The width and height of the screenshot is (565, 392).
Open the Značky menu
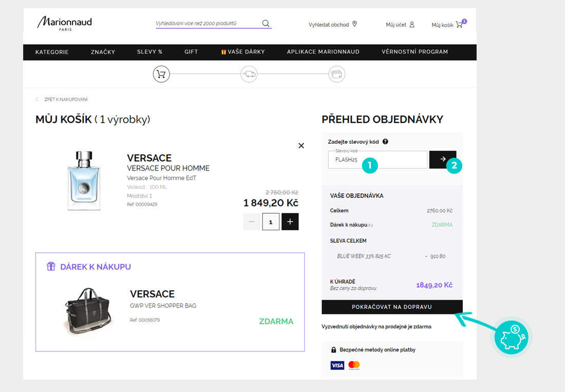[x=103, y=52]
